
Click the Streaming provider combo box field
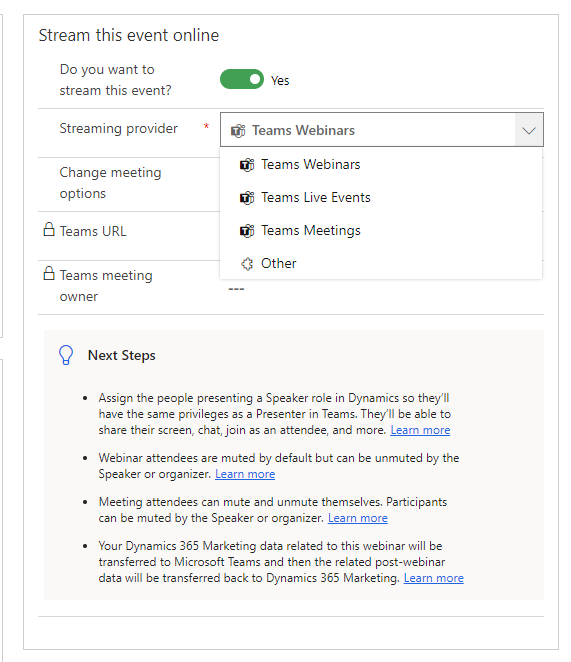coord(382,130)
